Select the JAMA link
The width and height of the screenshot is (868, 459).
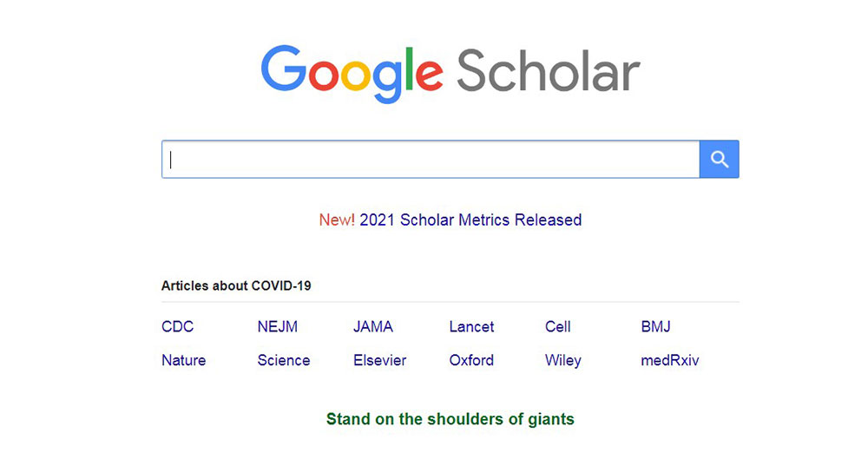pyautogui.click(x=373, y=326)
